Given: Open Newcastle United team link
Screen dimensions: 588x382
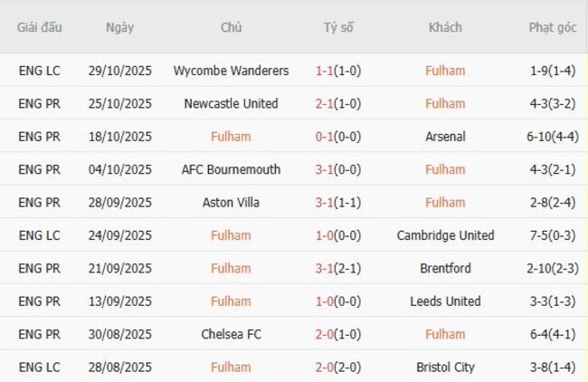Looking at the screenshot, I should [x=231, y=103].
